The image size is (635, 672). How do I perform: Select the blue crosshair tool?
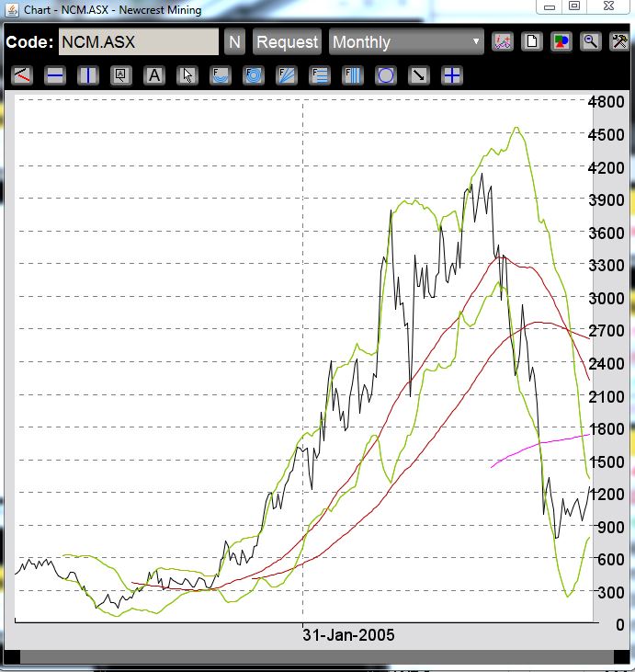click(452, 75)
